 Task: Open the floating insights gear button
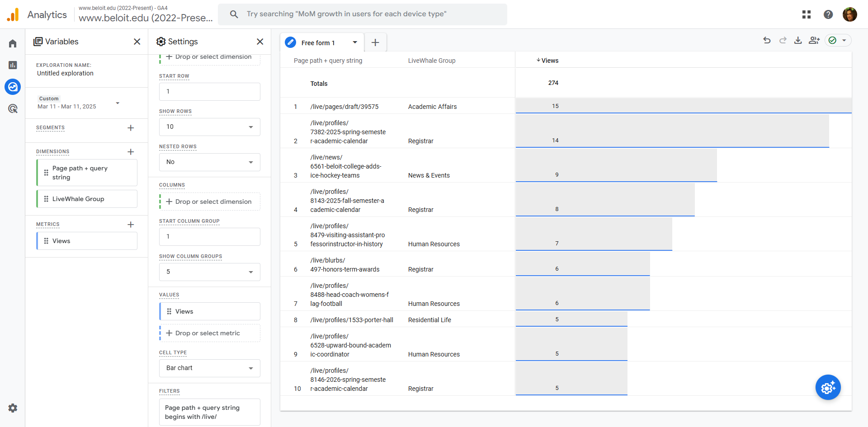click(x=828, y=387)
